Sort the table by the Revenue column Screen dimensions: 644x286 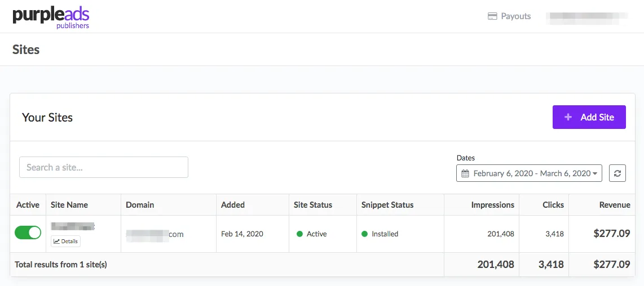(x=615, y=205)
